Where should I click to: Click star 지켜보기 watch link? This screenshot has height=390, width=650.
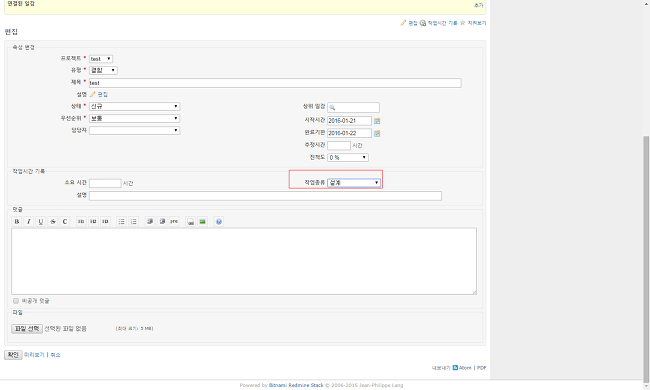(473, 23)
